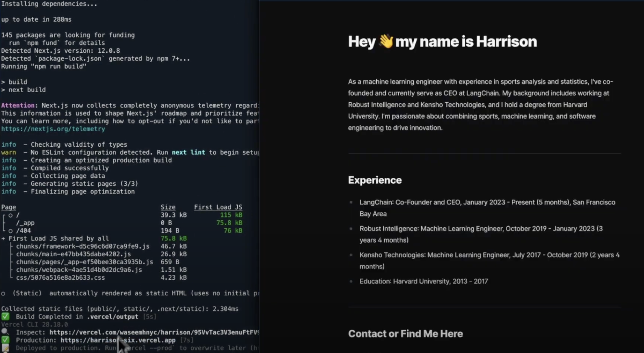Click the bullet beside the LangChain experience entry

tap(351, 202)
